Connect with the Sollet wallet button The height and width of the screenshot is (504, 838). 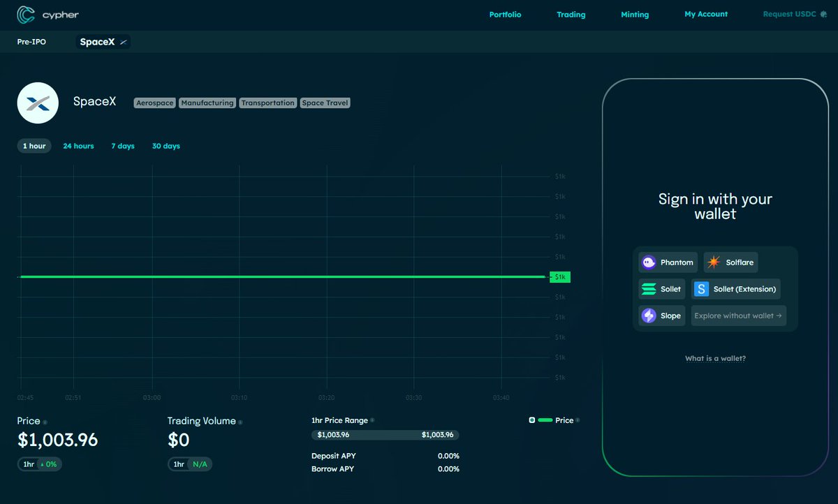click(662, 289)
